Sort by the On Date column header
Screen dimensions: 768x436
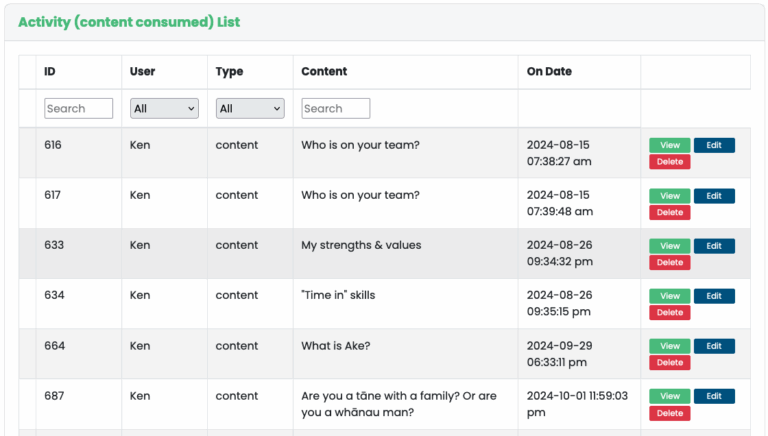point(549,71)
